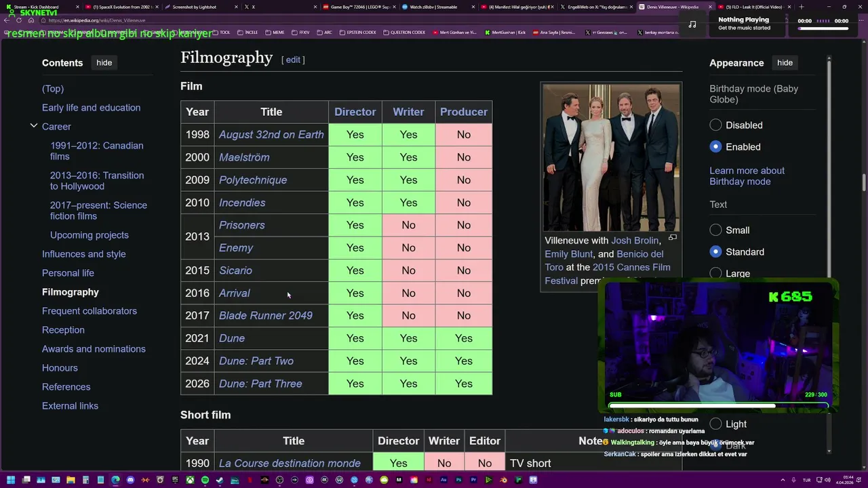This screenshot has height=488, width=868.
Task: Click the microphone tray icon
Action: (x=793, y=480)
